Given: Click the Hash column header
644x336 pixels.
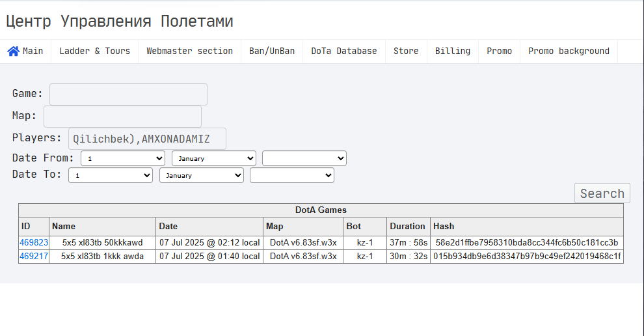Looking at the screenshot, I should click(x=526, y=226).
